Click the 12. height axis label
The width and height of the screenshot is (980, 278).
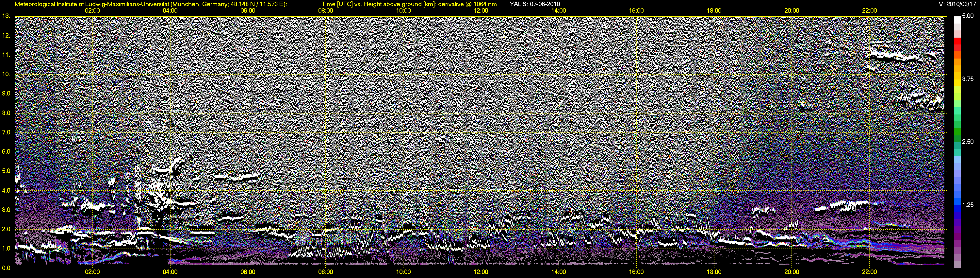point(6,35)
